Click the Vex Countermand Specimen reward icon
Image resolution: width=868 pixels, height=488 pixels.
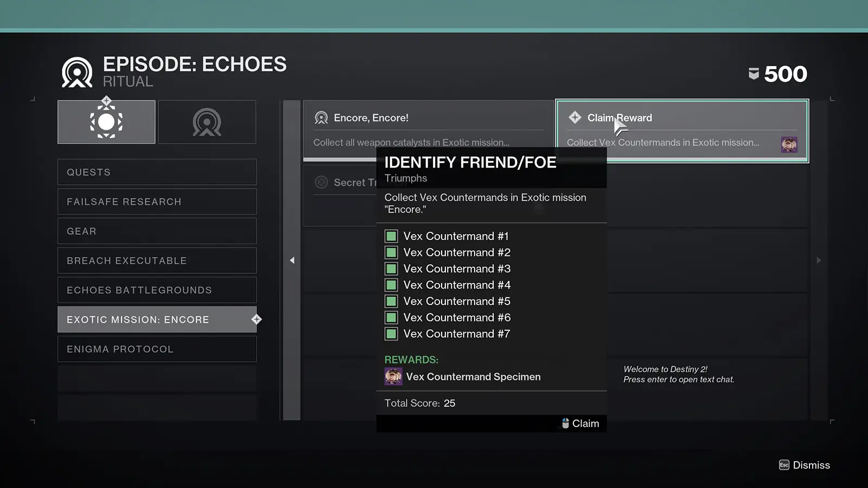[x=393, y=376]
